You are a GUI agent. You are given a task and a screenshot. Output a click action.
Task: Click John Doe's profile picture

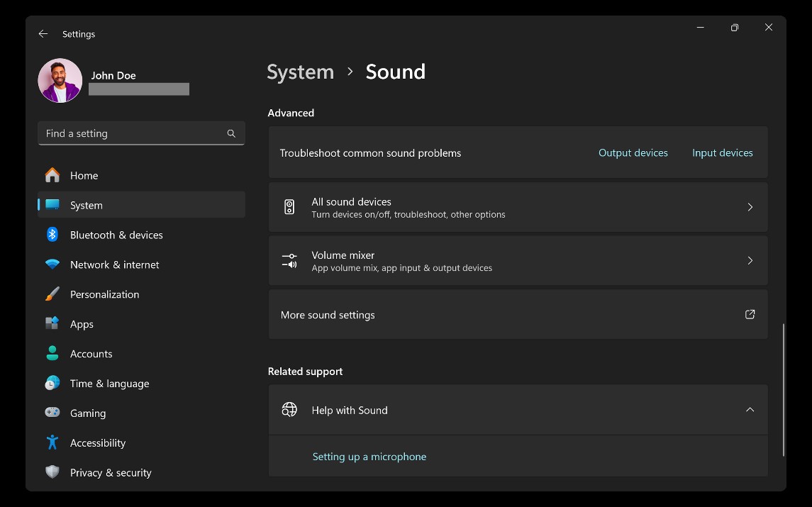(60, 80)
